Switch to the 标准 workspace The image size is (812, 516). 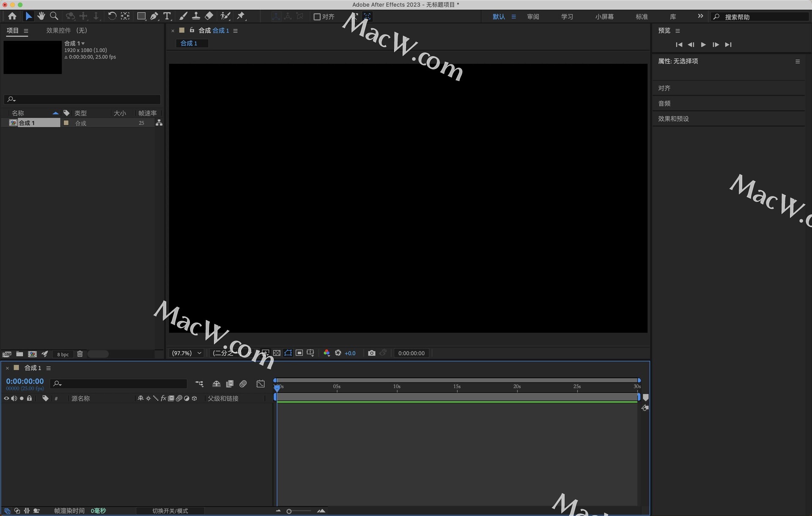click(642, 16)
